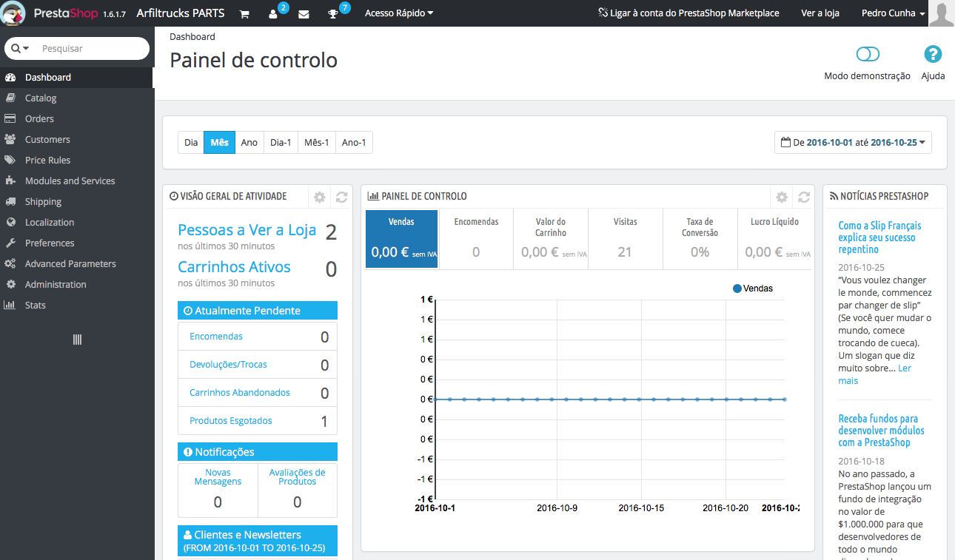Image resolution: width=955 pixels, height=560 pixels.
Task: Open the Carrinhos Abandonados link
Action: 240,393
